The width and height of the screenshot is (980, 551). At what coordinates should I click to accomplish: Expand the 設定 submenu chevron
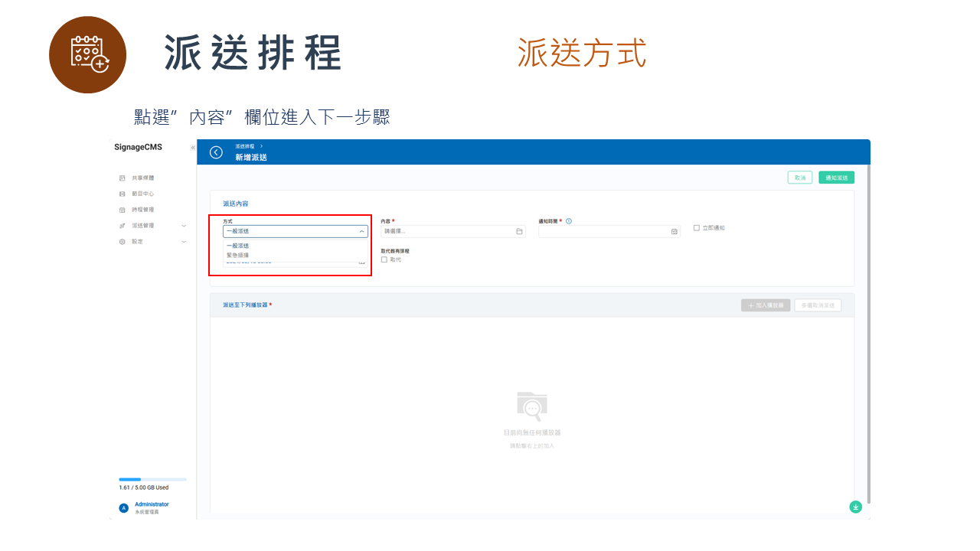coord(183,241)
